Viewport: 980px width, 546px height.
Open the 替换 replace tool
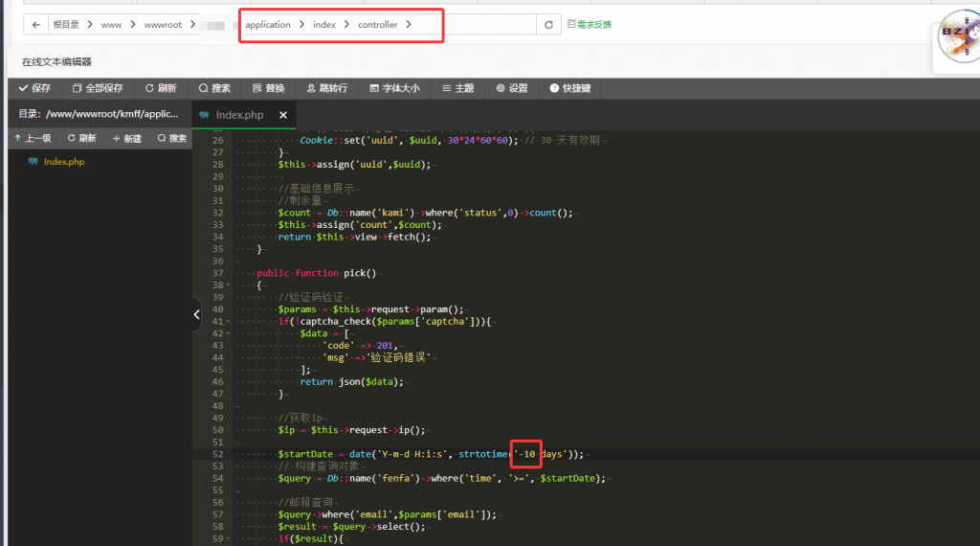pyautogui.click(x=268, y=88)
